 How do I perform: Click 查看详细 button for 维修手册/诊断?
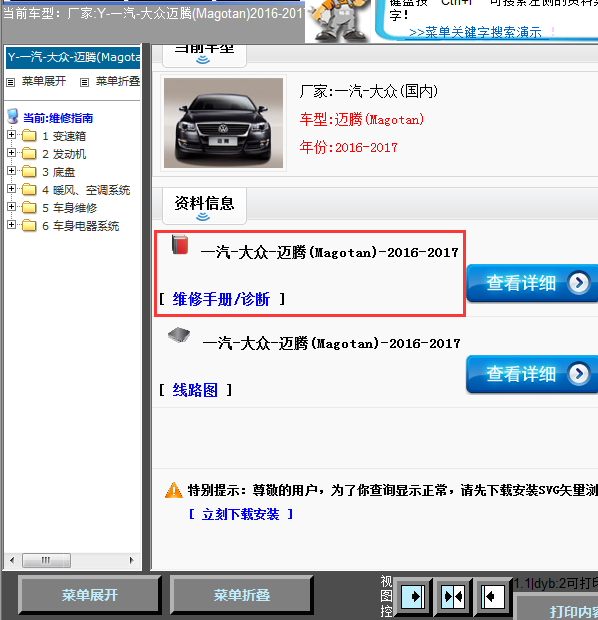point(532,283)
